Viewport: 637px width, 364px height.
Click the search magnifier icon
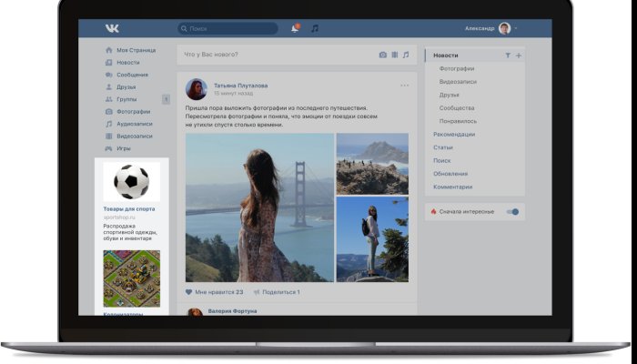coord(184,28)
